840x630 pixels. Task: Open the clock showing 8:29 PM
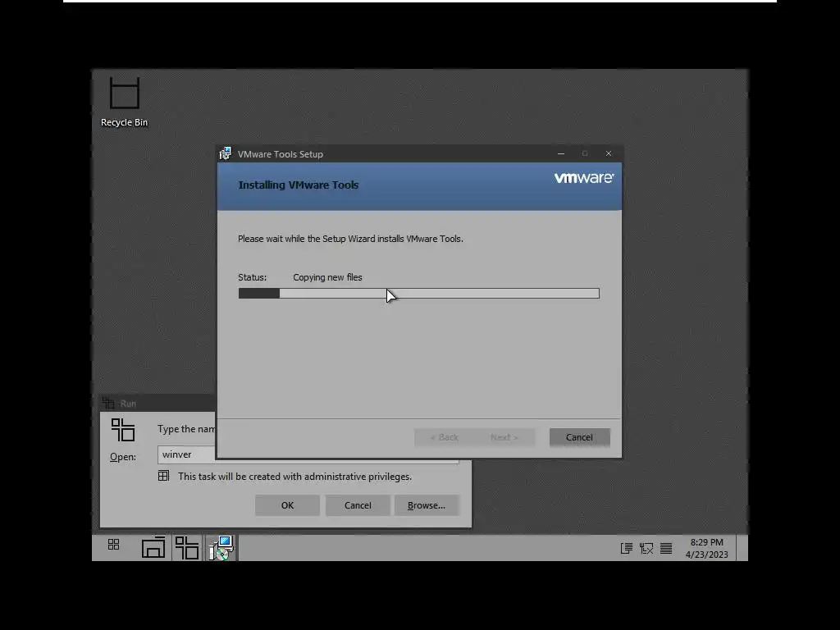pos(706,548)
